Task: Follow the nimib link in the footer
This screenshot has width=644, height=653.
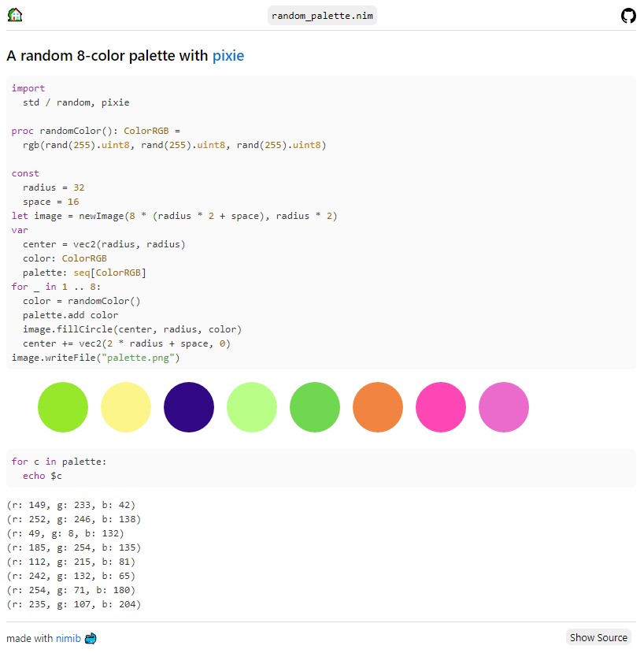Action: click(67, 638)
